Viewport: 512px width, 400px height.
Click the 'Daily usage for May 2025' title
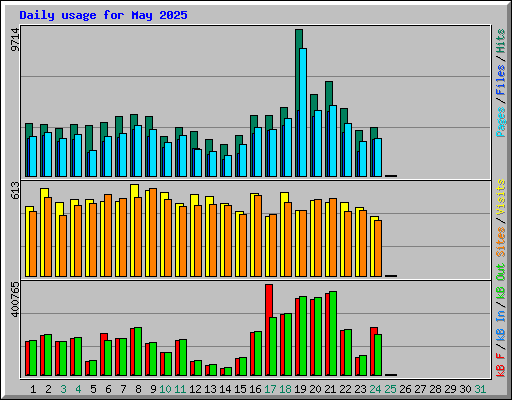pos(103,15)
